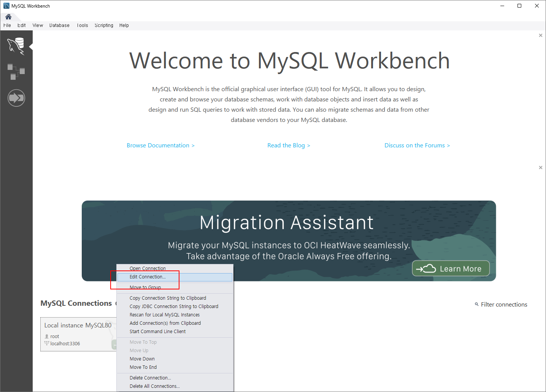Follow the Browse Documentation link
Viewport: 546px width, 392px height.
point(160,145)
